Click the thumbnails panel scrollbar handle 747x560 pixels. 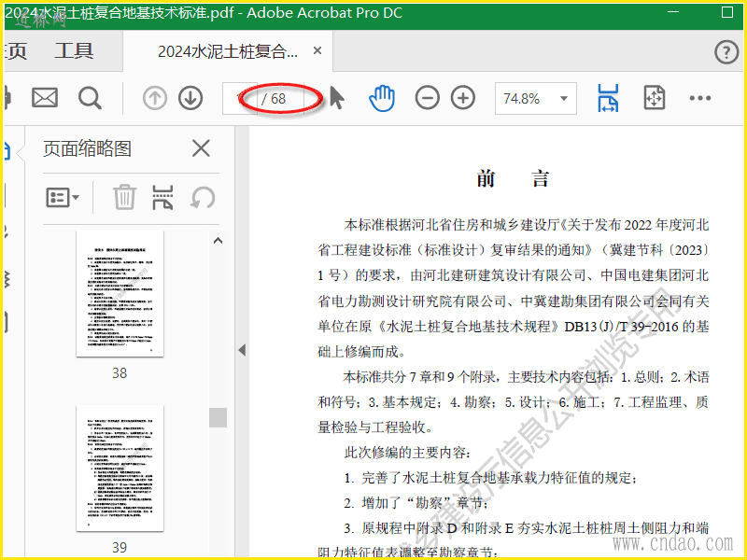[x=218, y=417]
